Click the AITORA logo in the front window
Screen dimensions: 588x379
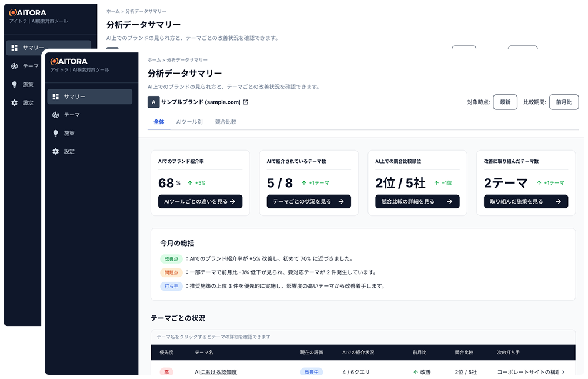pyautogui.click(x=69, y=61)
